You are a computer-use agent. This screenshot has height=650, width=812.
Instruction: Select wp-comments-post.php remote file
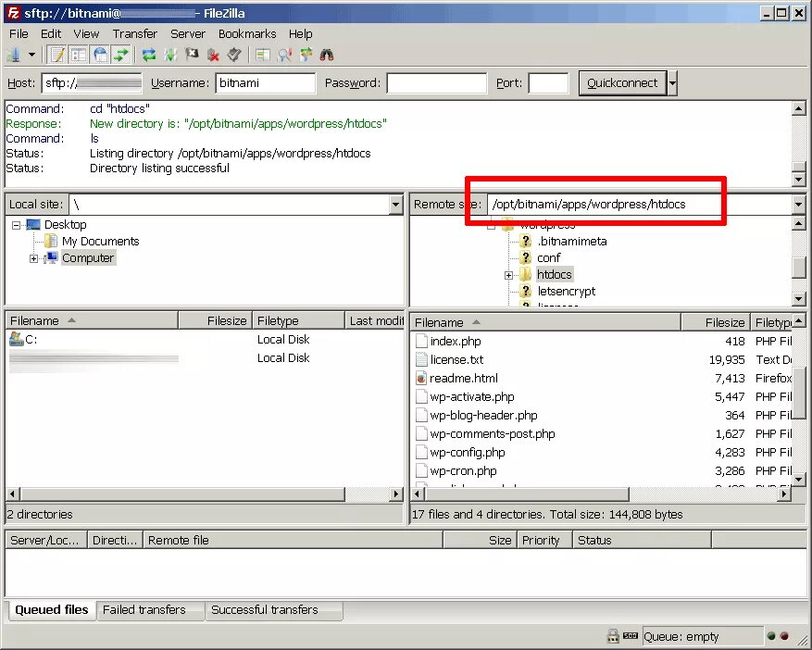tap(492, 434)
